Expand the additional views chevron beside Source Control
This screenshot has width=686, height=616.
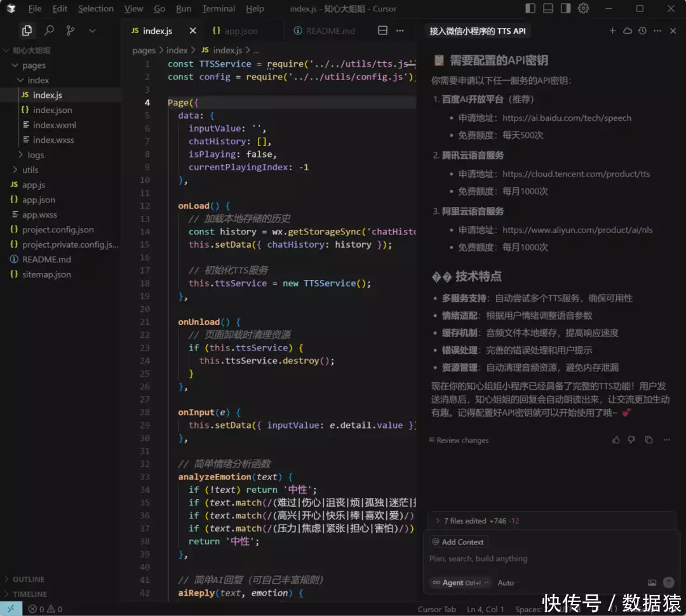tap(92, 30)
